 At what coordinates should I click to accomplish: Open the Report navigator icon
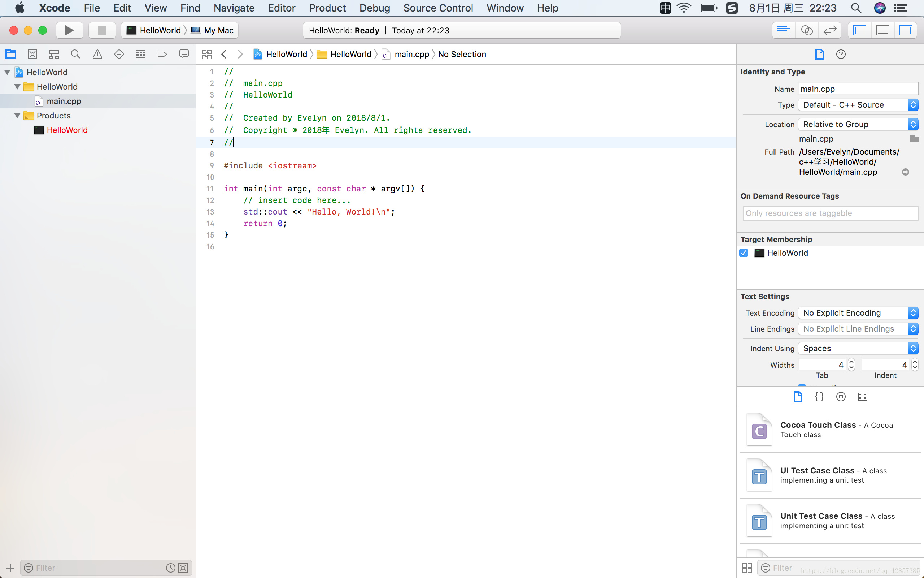184,54
